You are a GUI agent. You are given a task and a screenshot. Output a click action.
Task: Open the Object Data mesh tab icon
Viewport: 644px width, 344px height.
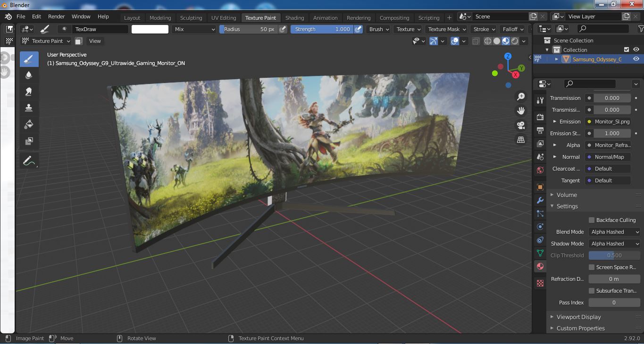coord(540,253)
